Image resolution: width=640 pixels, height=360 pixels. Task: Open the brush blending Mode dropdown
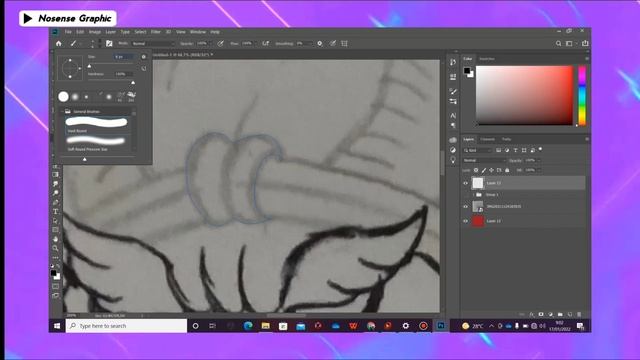[x=153, y=44]
